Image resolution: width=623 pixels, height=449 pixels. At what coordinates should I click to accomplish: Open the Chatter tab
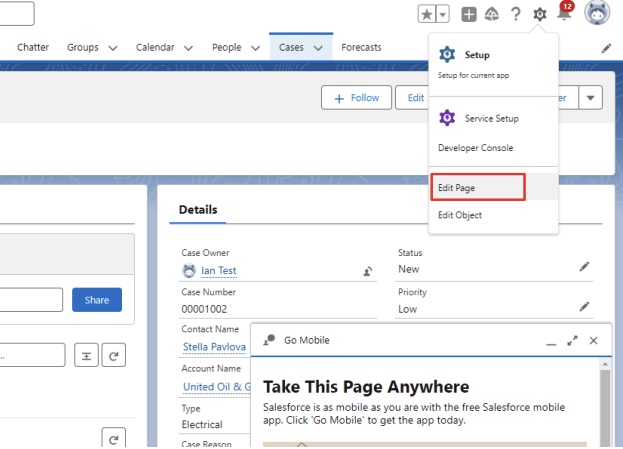point(33,47)
